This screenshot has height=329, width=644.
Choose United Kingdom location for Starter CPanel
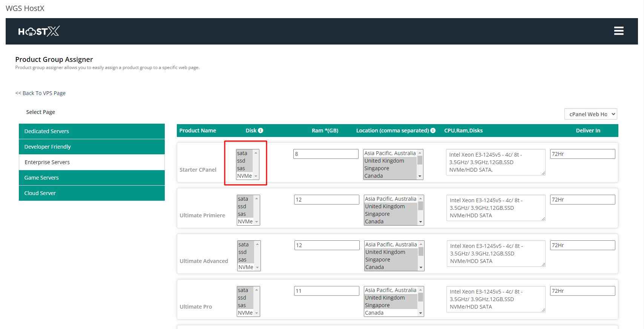point(384,161)
